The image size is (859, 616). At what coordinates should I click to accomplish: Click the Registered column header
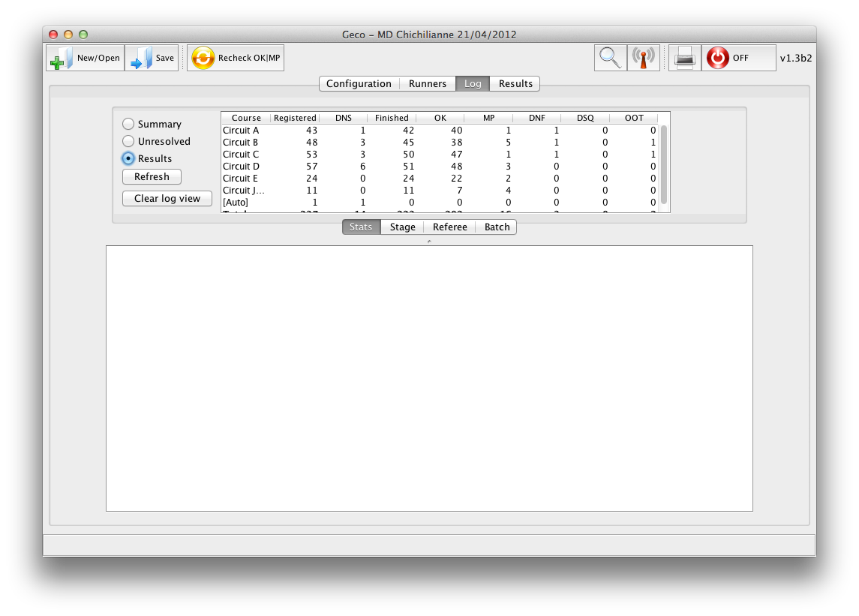295,118
